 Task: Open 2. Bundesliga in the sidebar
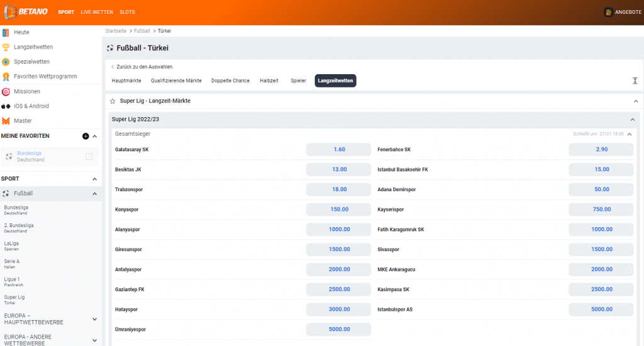point(19,228)
